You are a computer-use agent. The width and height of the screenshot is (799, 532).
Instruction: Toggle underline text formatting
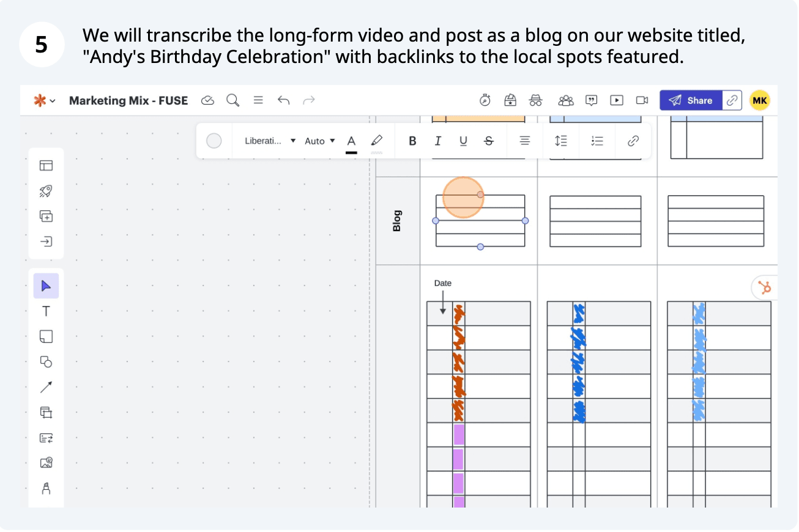(463, 141)
